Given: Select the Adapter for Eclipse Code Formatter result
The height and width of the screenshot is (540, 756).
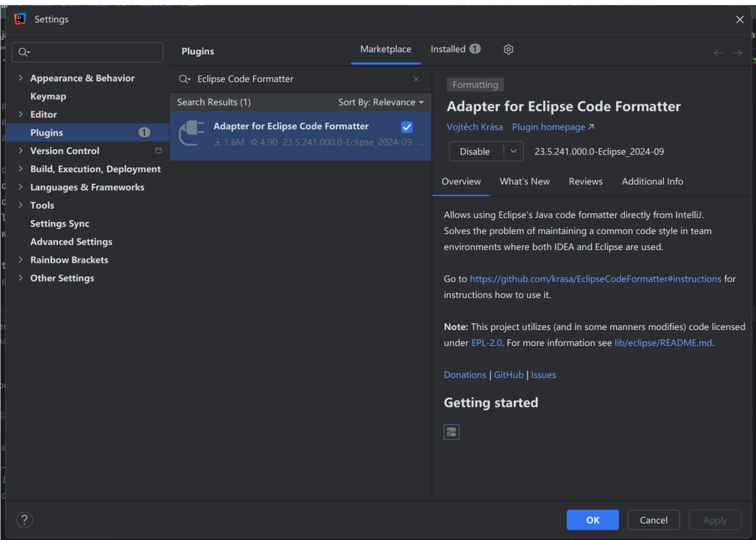Looking at the screenshot, I should pos(301,135).
